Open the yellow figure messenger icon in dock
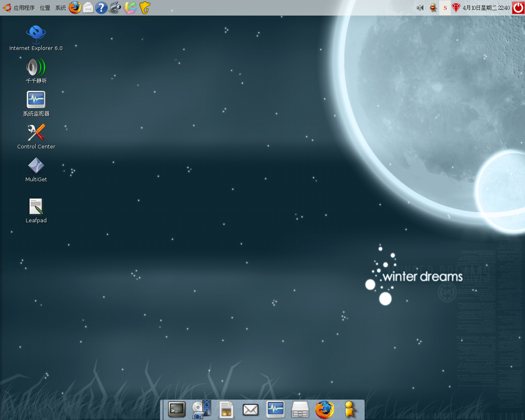The height and width of the screenshot is (420, 525). click(x=350, y=409)
